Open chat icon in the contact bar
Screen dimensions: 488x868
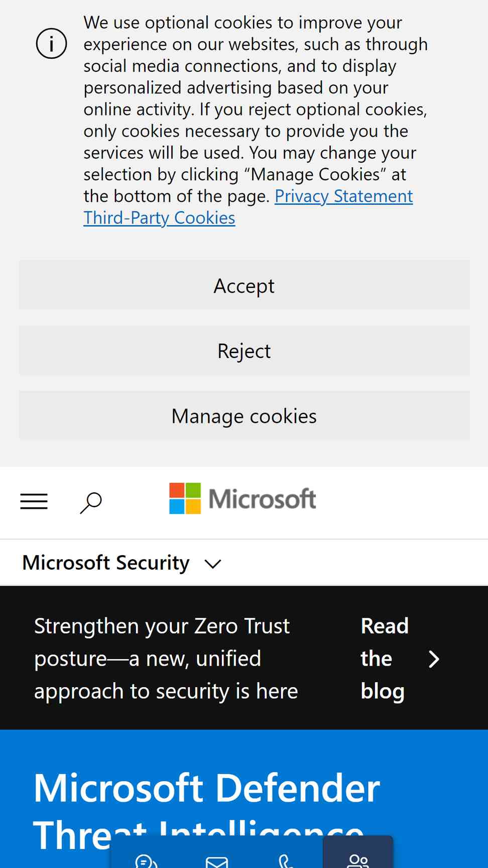(x=147, y=860)
